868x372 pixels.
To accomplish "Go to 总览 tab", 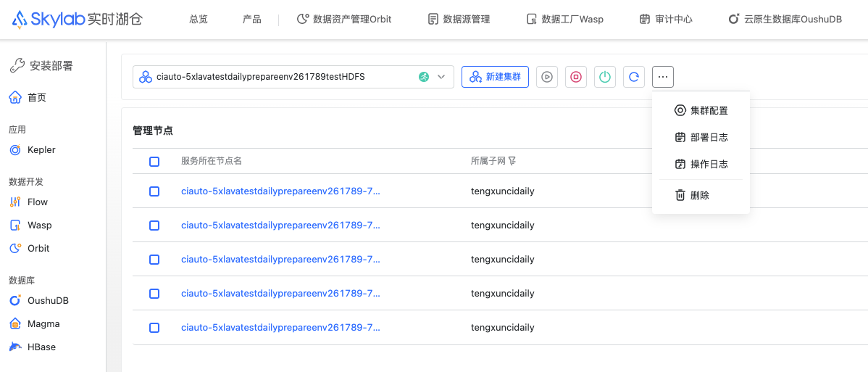I will 199,20.
